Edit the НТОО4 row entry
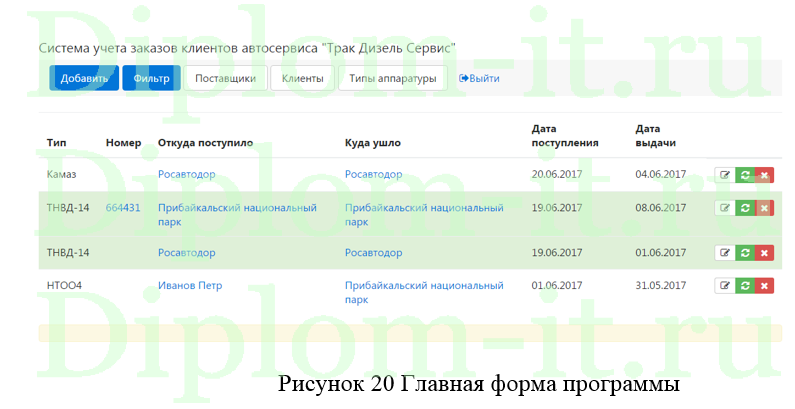Viewport: 795px width, 409px height. [x=725, y=286]
